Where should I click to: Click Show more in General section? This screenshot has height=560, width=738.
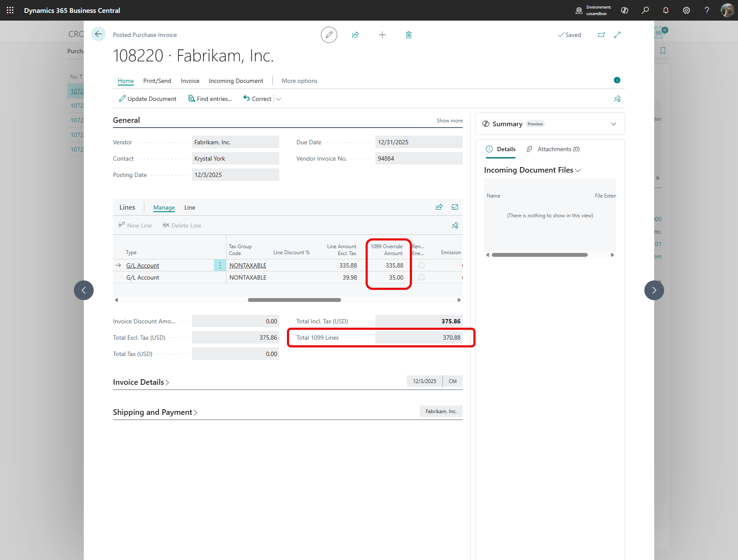pyautogui.click(x=449, y=121)
